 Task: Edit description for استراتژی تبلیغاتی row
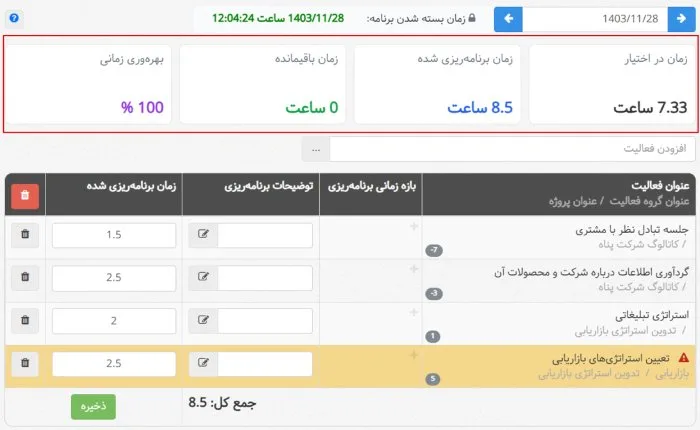(x=203, y=321)
